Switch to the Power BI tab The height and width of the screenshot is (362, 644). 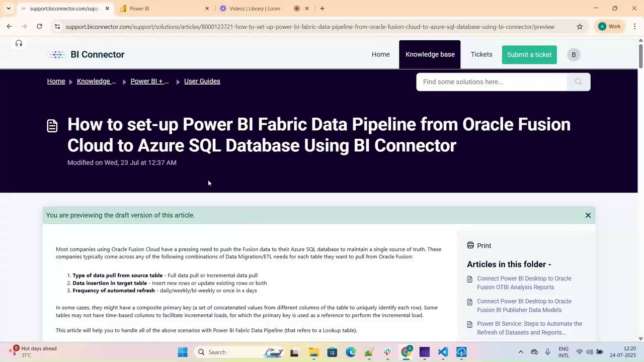pos(164,9)
